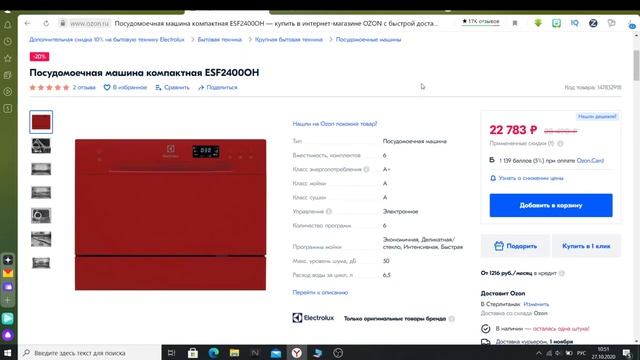Open the green download arrow extension
The image size is (640, 360).
(x=538, y=23)
